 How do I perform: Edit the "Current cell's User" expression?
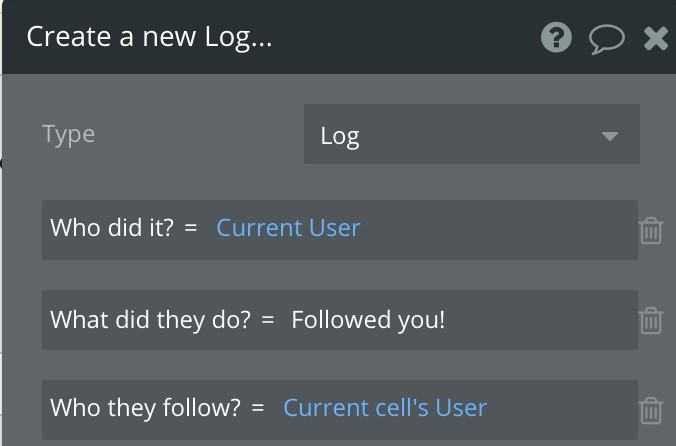click(385, 408)
